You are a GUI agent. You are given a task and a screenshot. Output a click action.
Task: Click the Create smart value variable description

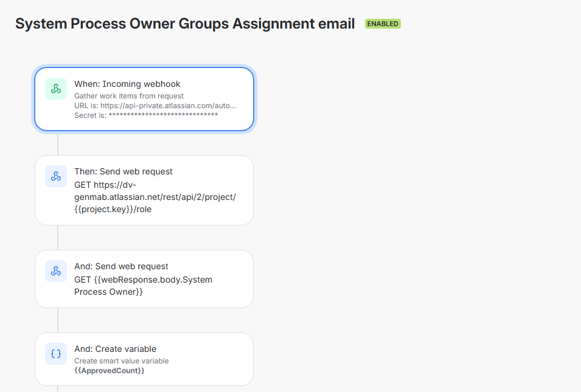click(122, 361)
